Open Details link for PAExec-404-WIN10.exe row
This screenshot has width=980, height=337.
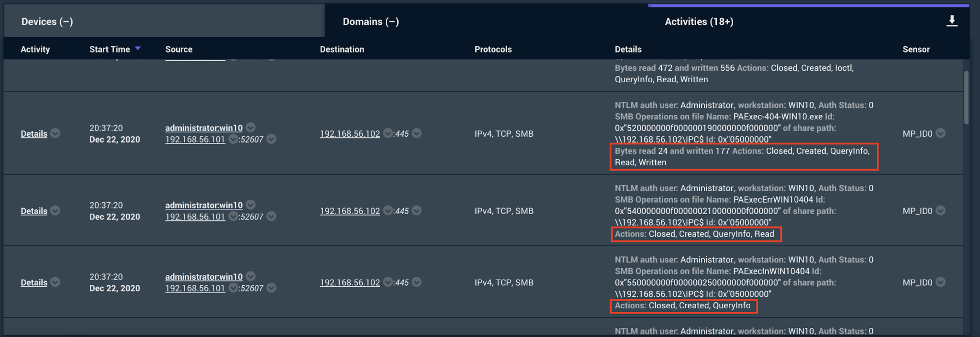tap(34, 134)
